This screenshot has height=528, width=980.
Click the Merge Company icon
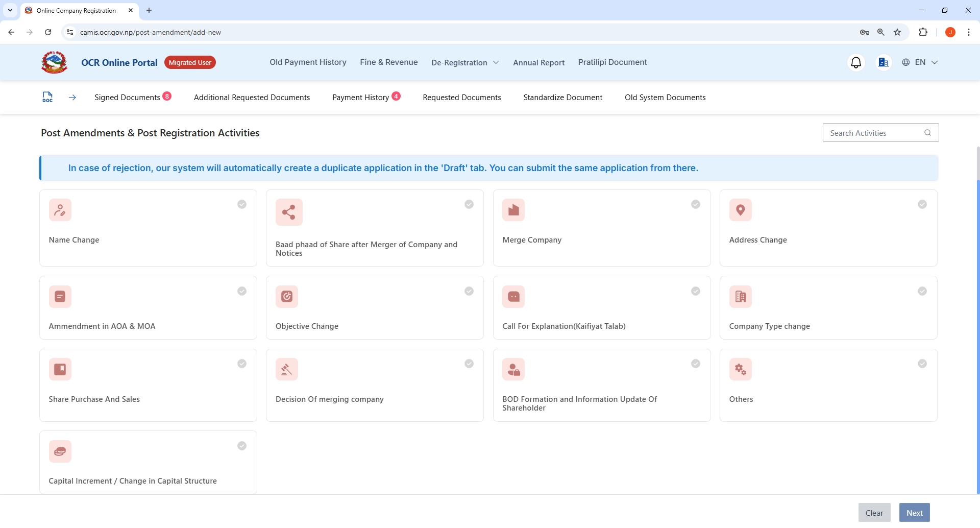tap(513, 210)
